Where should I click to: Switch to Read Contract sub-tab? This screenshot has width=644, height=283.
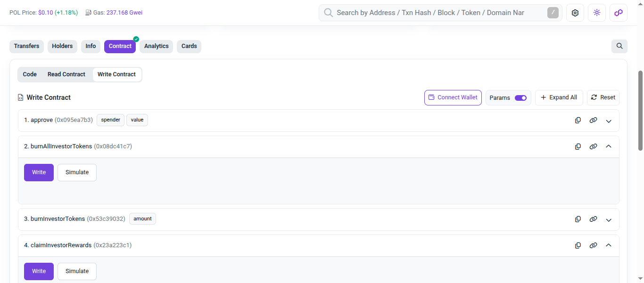[x=66, y=74]
